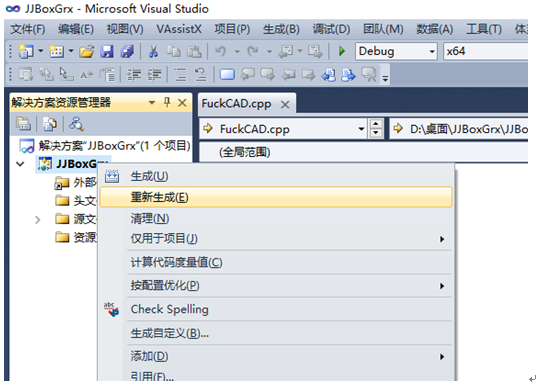Image resolution: width=538 pixels, height=382 pixels.
Task: Open the 项目(P) menu
Action: pos(232,29)
